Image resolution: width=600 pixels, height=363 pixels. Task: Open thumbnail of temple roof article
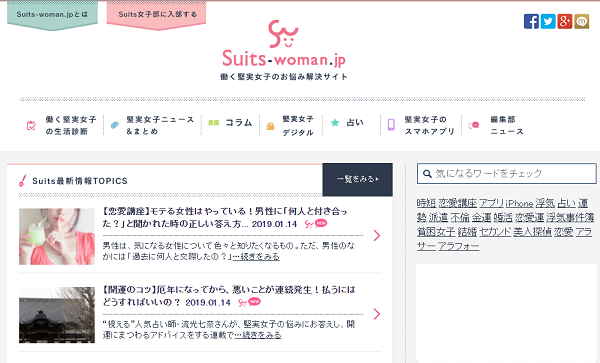[57, 315]
